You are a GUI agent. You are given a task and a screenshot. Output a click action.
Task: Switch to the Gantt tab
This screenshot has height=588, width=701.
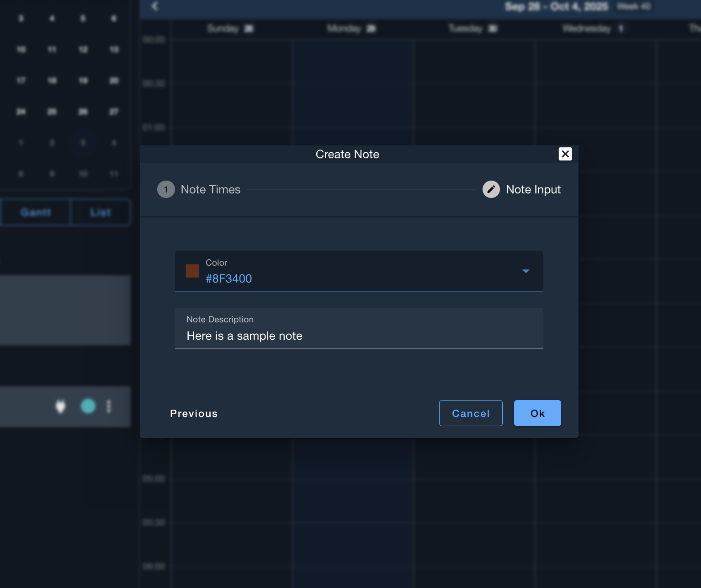36,212
